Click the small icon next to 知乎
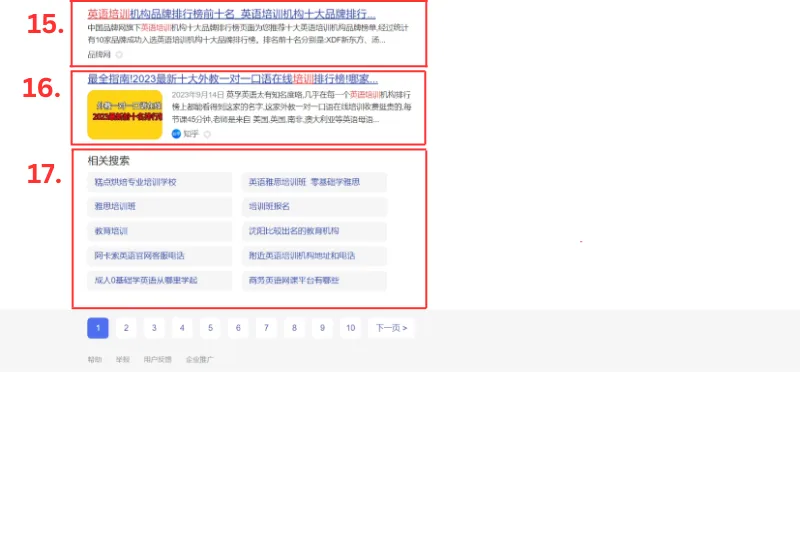The image size is (800, 533). click(x=207, y=134)
